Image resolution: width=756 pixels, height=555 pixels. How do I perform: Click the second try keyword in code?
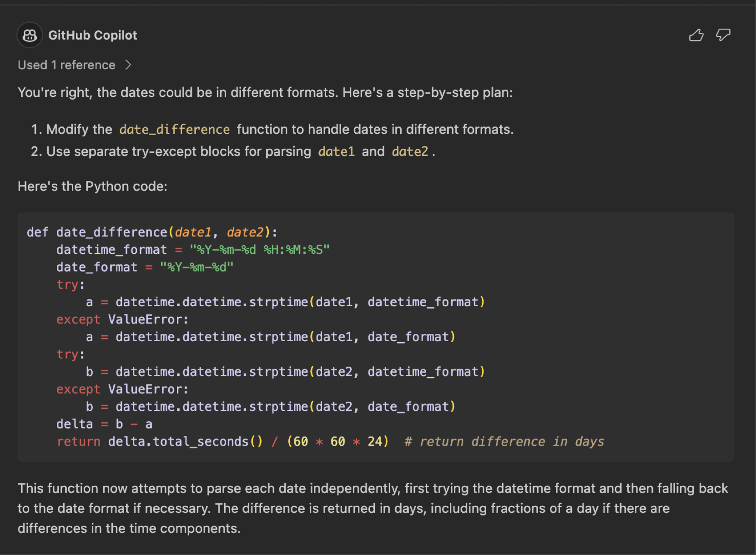point(67,354)
